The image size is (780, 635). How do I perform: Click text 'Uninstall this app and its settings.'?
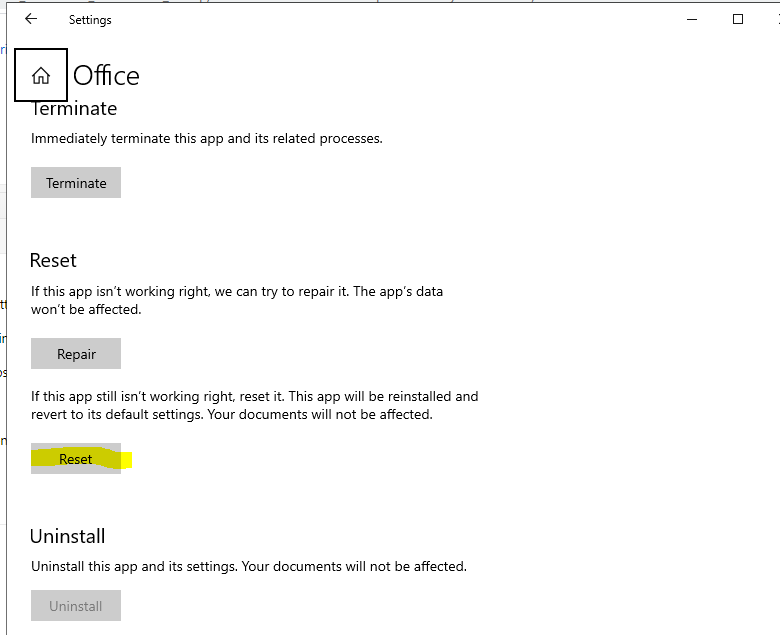point(134,566)
